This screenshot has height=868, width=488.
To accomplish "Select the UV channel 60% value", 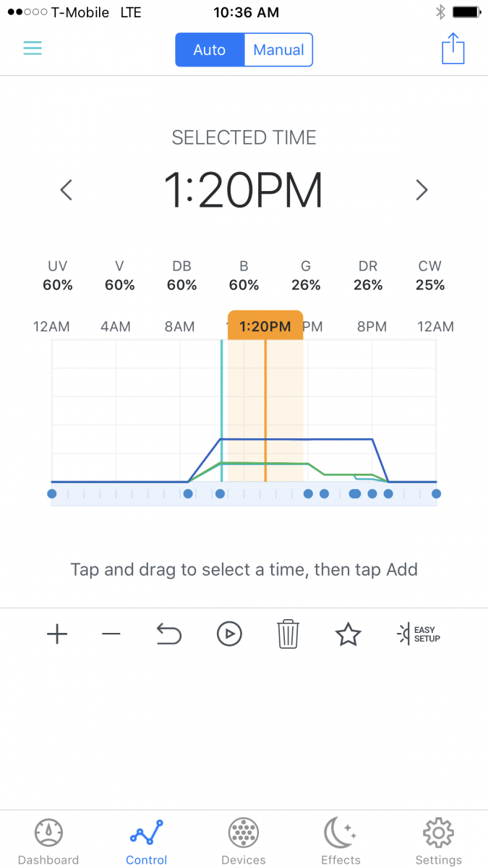I will (58, 285).
